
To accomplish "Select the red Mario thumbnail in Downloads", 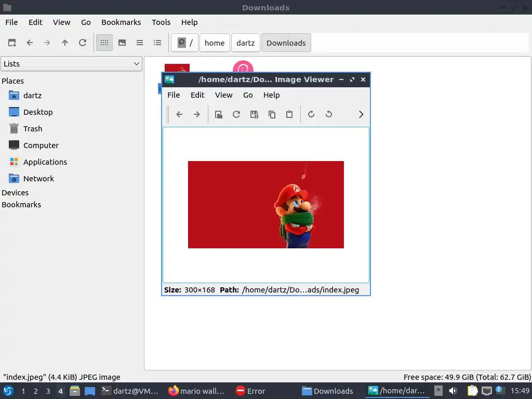I will coord(177,68).
